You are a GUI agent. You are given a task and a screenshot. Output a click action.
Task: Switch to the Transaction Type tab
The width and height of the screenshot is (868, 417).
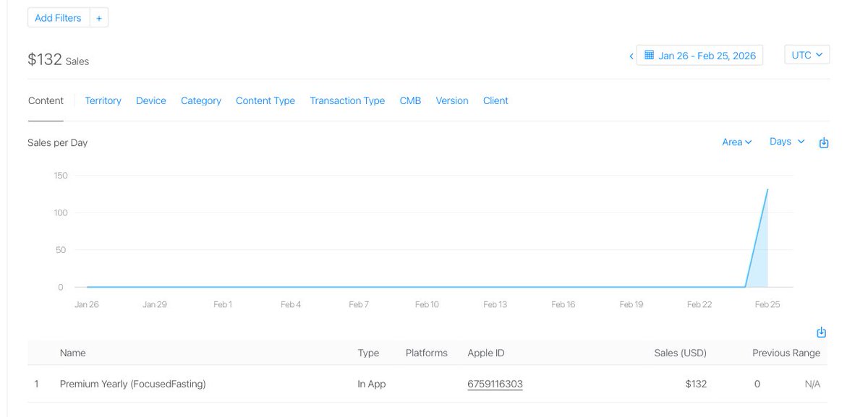347,100
